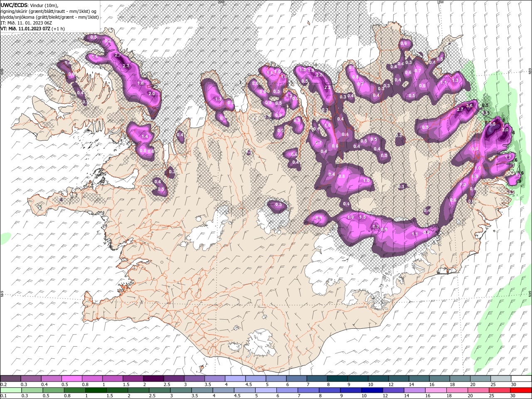Select the palest green rain swatch at 0.1
The height and width of the screenshot is (399, 532).
pyautogui.click(x=11, y=390)
